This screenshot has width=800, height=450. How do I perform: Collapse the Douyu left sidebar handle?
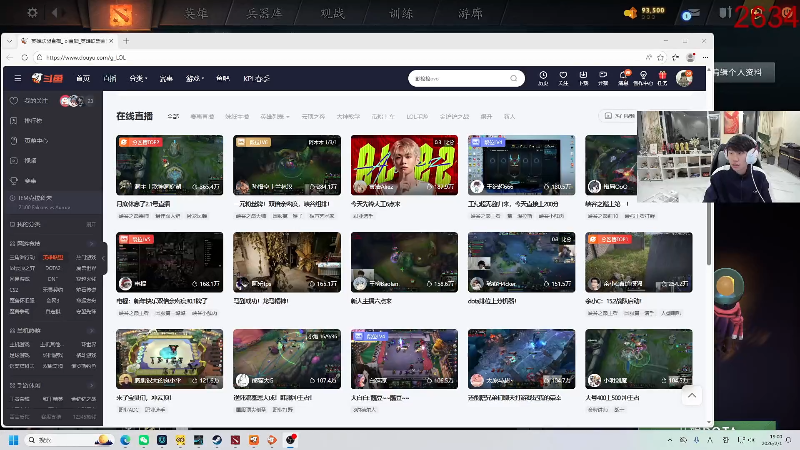click(104, 258)
